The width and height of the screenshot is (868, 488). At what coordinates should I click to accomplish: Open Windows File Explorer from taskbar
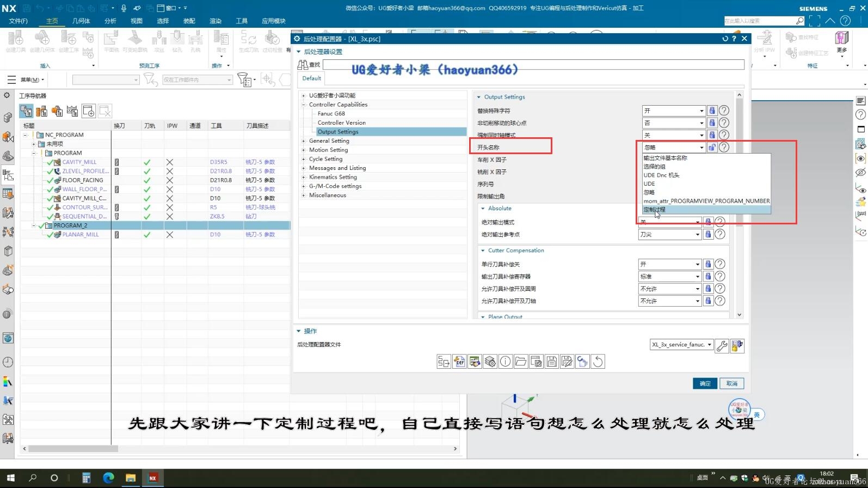[131, 478]
